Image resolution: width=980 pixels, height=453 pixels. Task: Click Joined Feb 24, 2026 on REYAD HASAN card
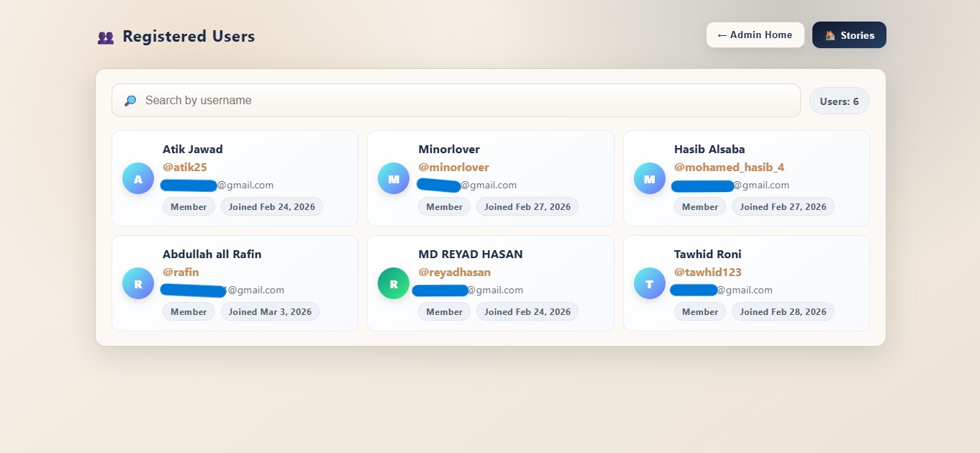click(527, 311)
